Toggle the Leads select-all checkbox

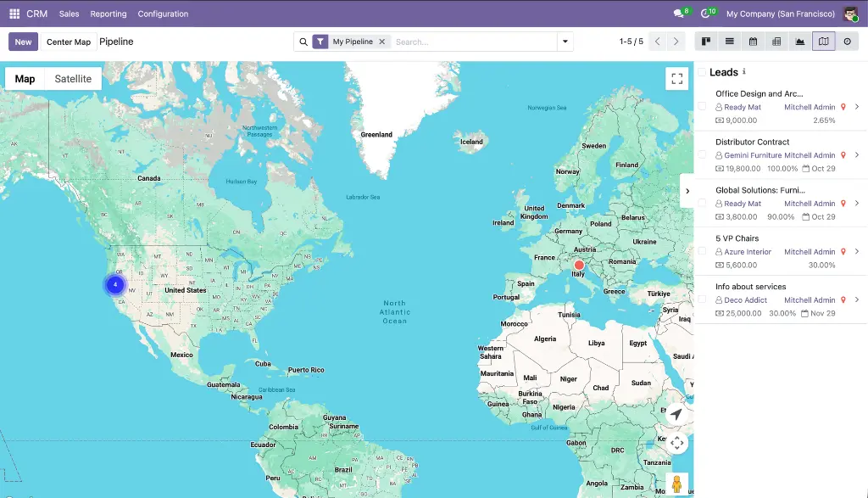[x=702, y=72]
